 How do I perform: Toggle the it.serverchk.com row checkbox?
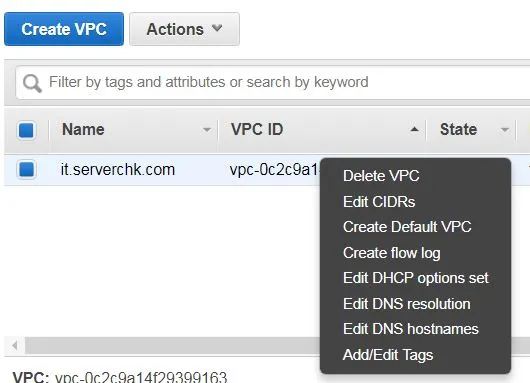coord(26,169)
